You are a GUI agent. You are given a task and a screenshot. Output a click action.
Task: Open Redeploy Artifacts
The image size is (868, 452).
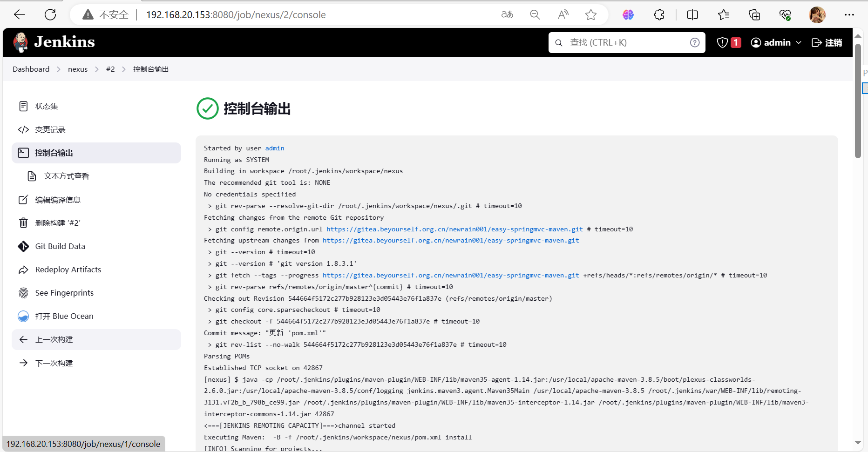click(96, 270)
